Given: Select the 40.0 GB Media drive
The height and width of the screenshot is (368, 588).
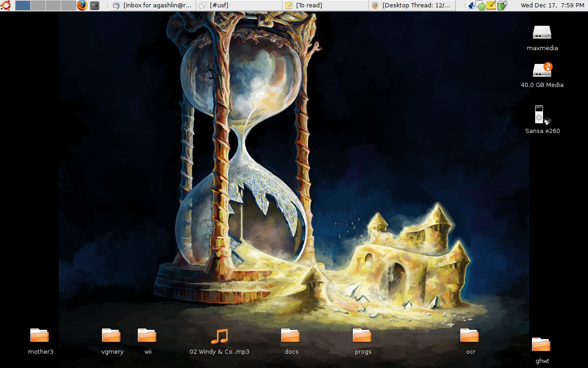Looking at the screenshot, I should tap(542, 75).
